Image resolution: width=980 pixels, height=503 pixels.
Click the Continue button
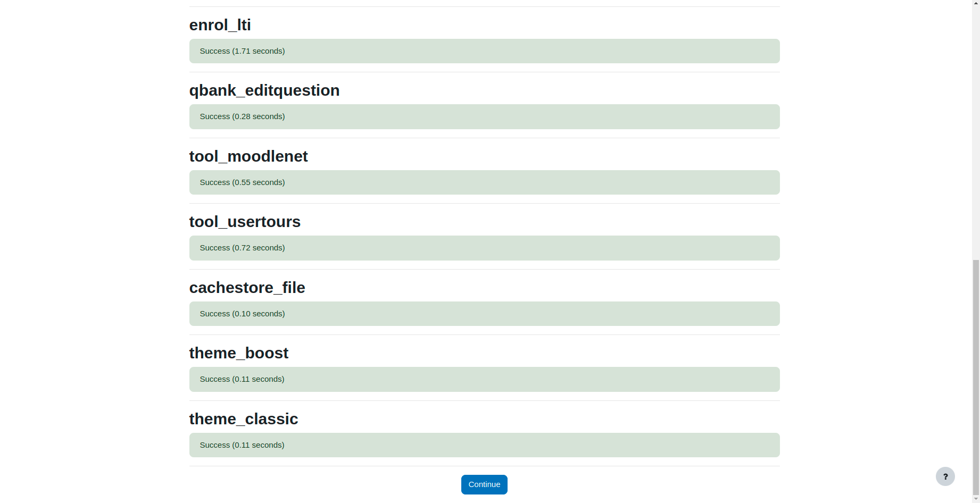[x=484, y=484]
